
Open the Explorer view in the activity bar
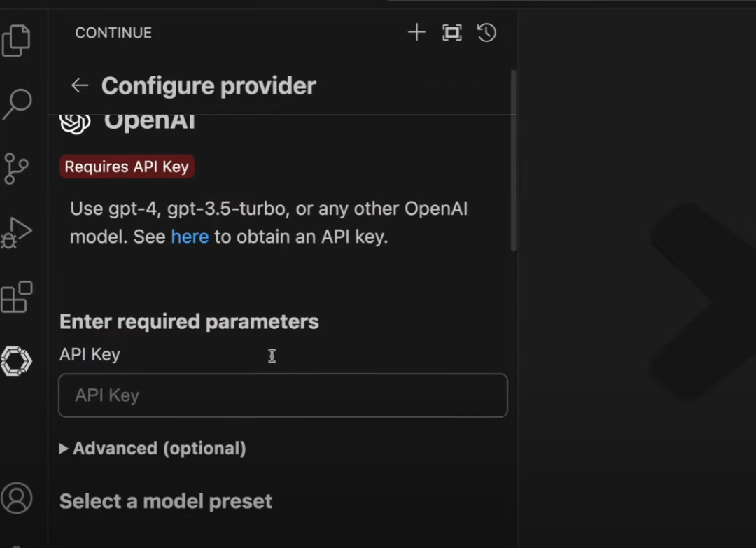(x=17, y=40)
